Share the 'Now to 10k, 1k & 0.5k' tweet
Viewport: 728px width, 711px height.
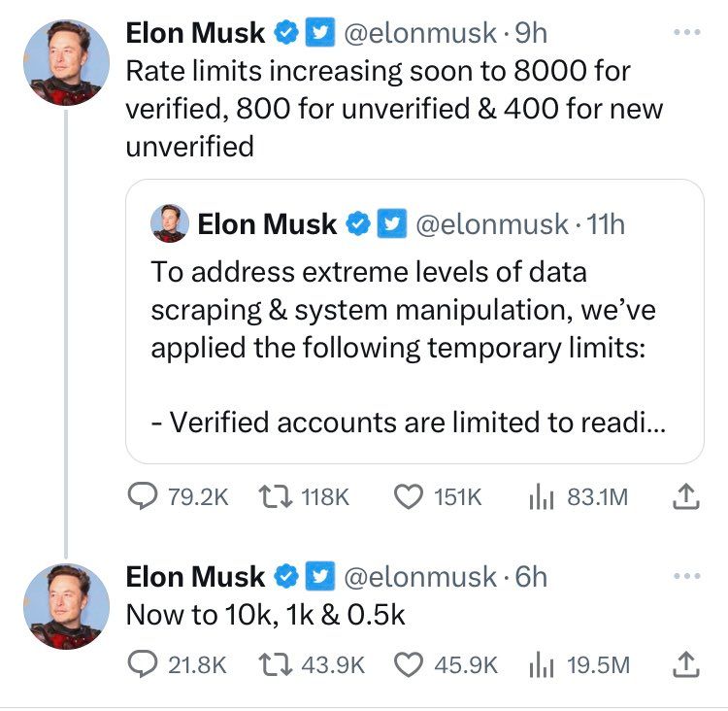pyautogui.click(x=685, y=664)
